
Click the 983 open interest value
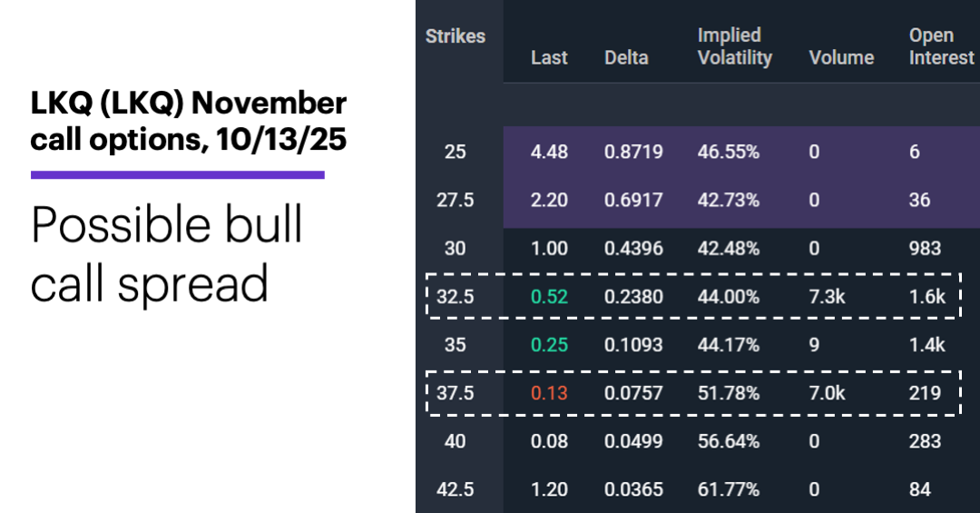coord(926,248)
